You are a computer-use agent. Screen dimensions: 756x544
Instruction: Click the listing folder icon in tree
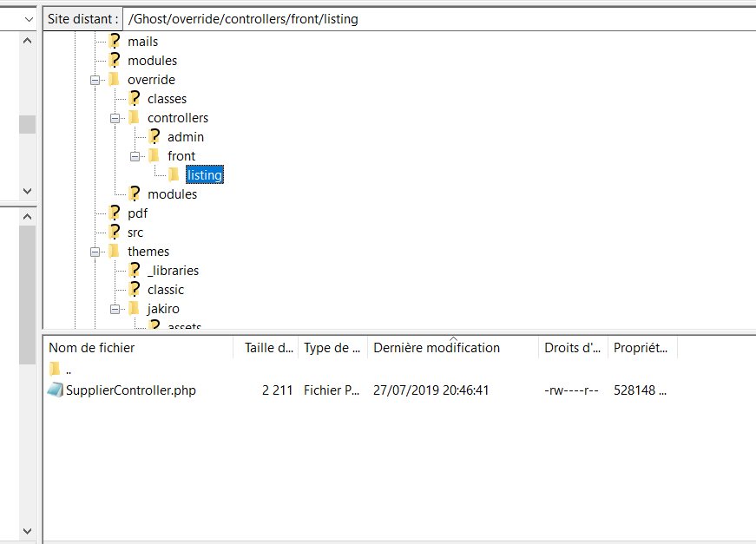(x=174, y=174)
